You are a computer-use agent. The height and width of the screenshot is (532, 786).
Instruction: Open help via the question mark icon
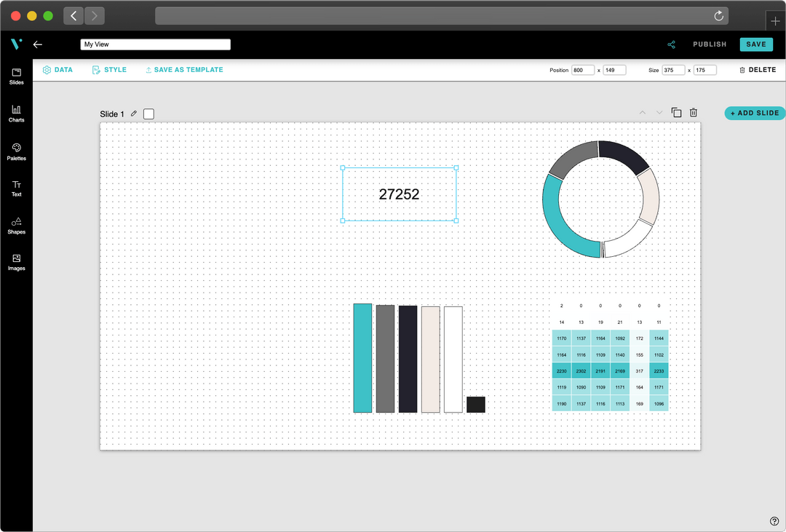click(x=773, y=522)
